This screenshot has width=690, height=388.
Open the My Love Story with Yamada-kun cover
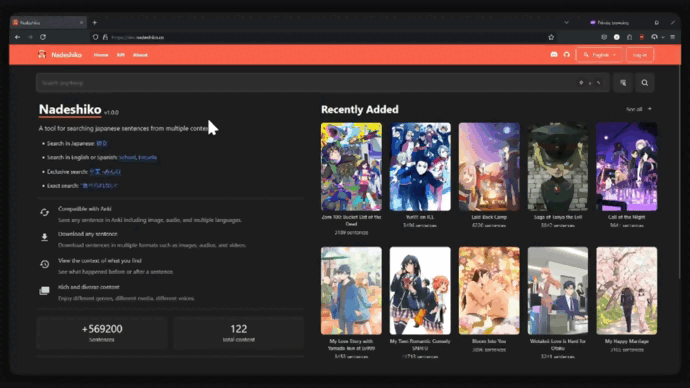click(351, 291)
